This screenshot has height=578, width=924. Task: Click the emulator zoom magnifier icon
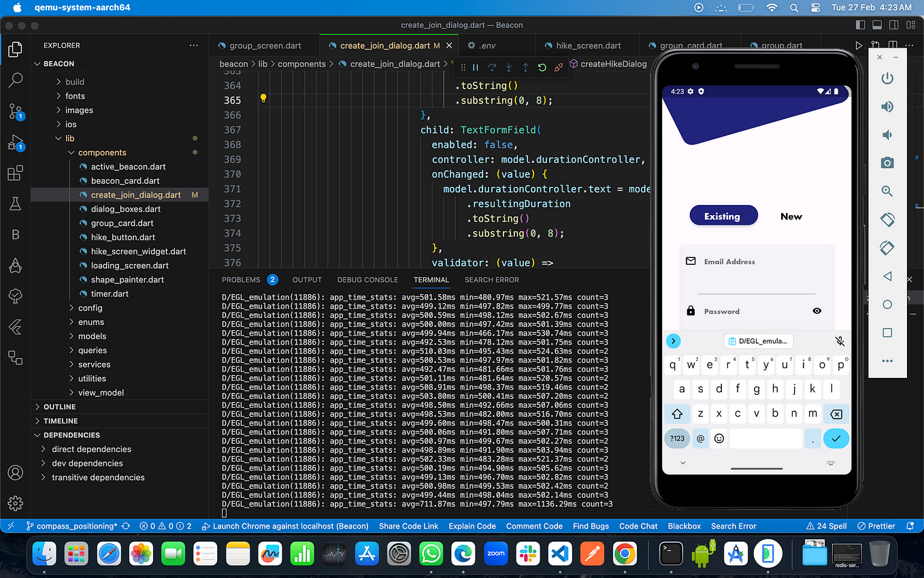coord(887,191)
